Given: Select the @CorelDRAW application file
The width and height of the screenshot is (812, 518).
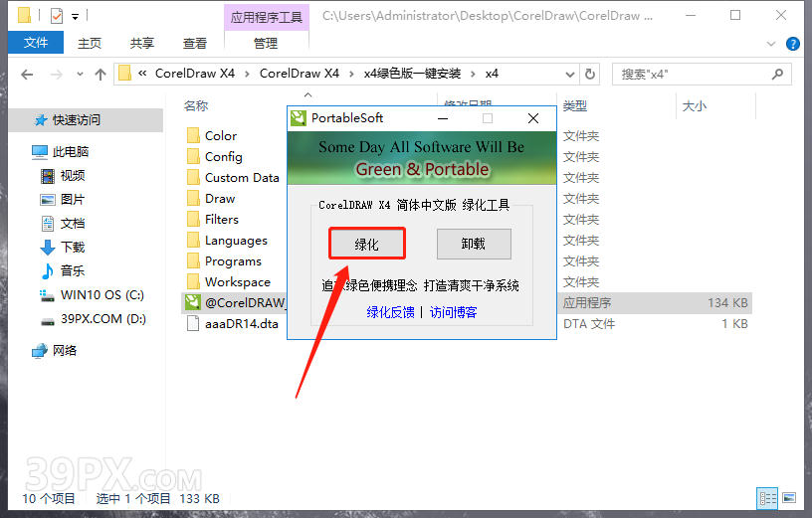Looking at the screenshot, I should [x=245, y=302].
